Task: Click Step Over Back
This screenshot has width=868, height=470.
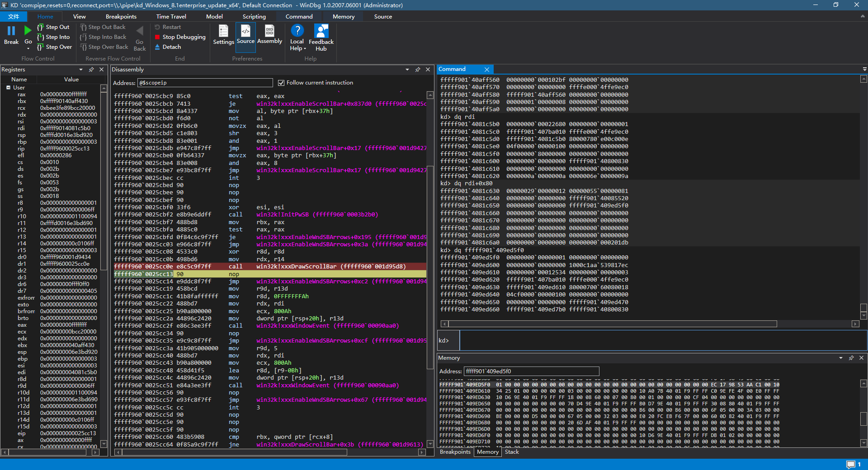Action: point(104,47)
